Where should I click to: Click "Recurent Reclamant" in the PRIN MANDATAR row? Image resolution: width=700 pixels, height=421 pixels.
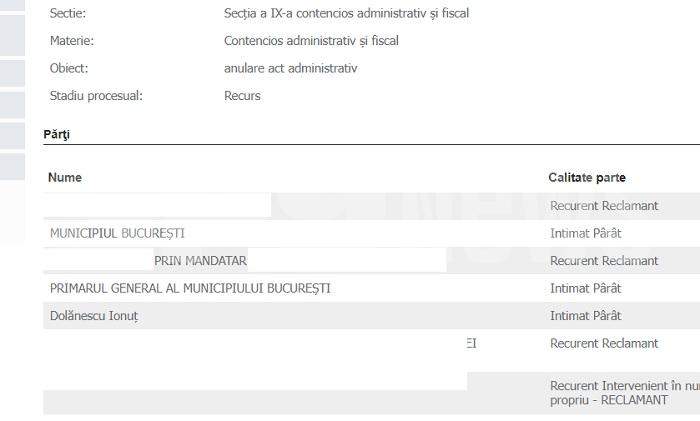[x=604, y=261]
